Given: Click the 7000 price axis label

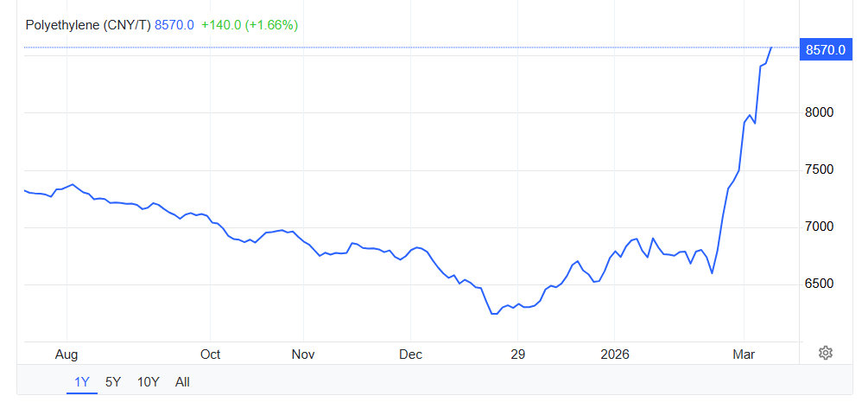Looking at the screenshot, I should pos(819,227).
